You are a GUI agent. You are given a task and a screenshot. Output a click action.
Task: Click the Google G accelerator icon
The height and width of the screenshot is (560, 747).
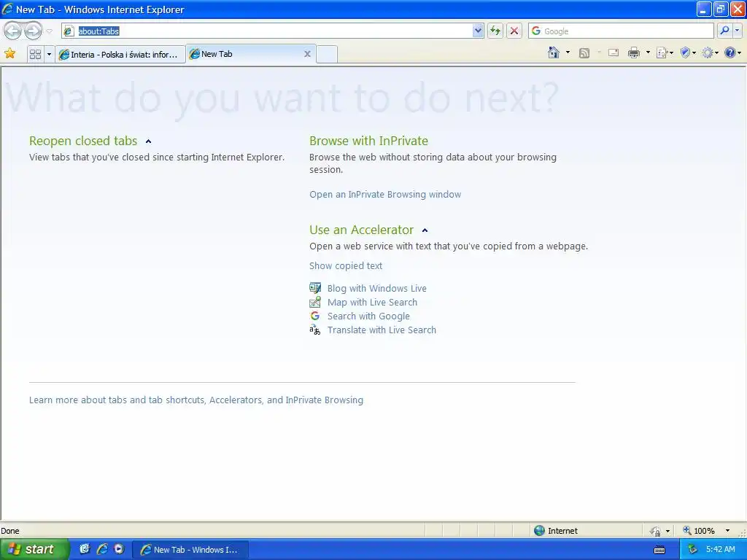(315, 316)
